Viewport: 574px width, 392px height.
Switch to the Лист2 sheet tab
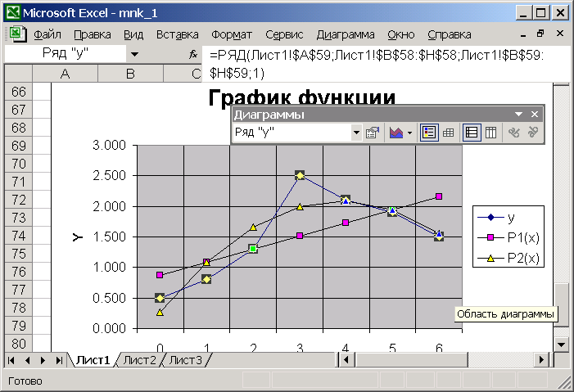tap(139, 361)
